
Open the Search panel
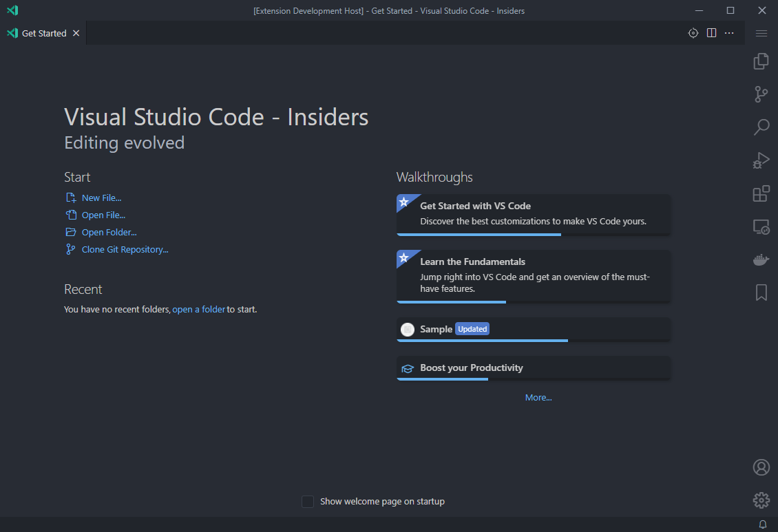(x=761, y=127)
